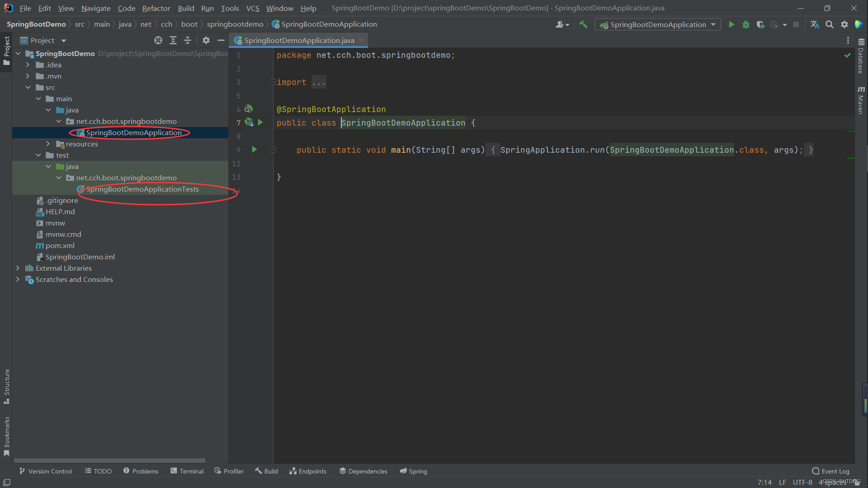Run with Coverage shield icon

(x=760, y=24)
